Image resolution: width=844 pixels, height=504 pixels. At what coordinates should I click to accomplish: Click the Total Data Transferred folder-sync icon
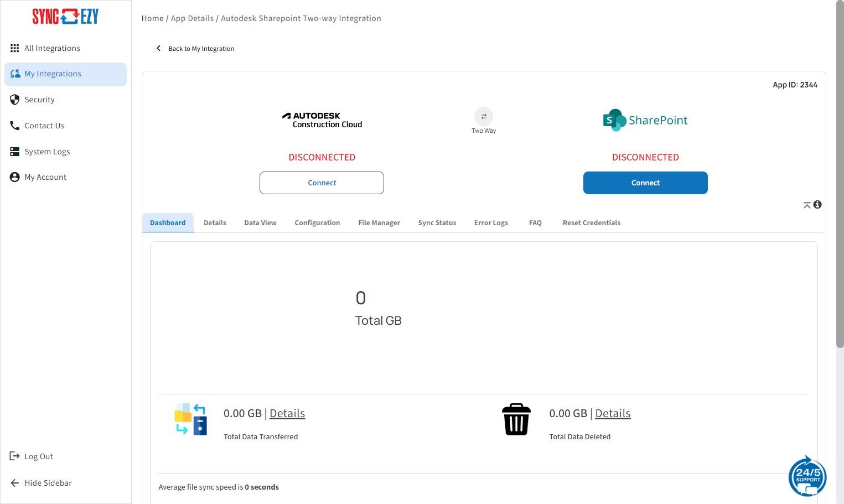(191, 419)
